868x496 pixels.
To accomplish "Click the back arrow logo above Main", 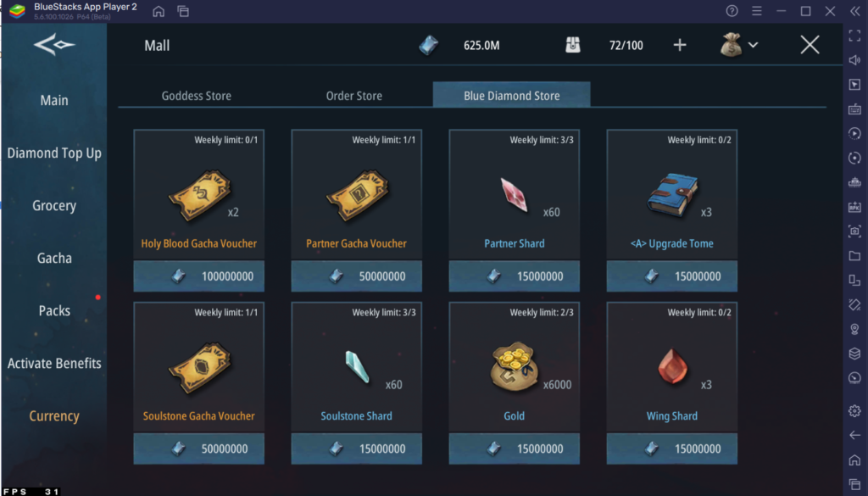I will (53, 44).
